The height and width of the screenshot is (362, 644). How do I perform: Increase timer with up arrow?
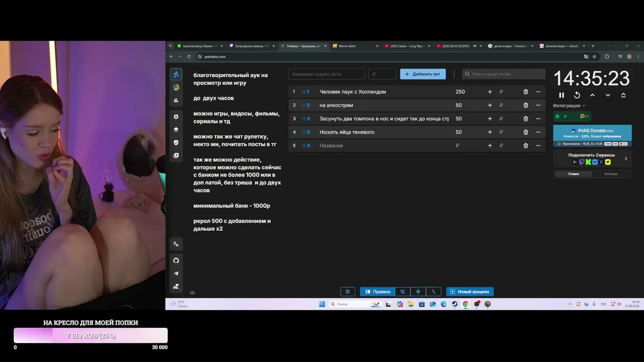coord(592,95)
